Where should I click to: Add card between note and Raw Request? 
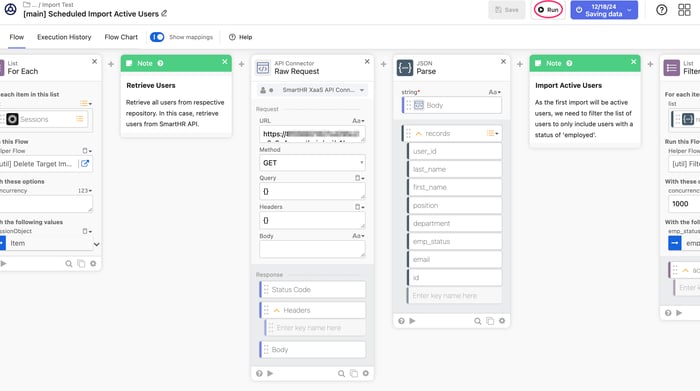[241, 64]
